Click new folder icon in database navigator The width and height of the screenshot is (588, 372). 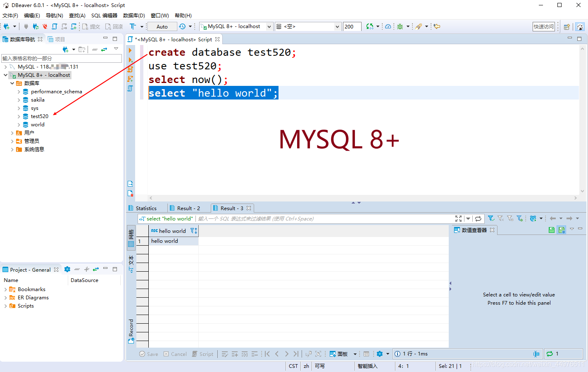point(82,50)
